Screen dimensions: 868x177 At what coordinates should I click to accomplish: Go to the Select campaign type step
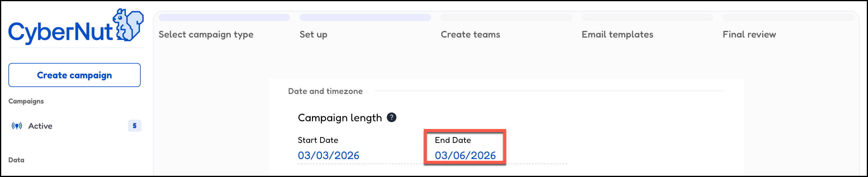(x=206, y=34)
